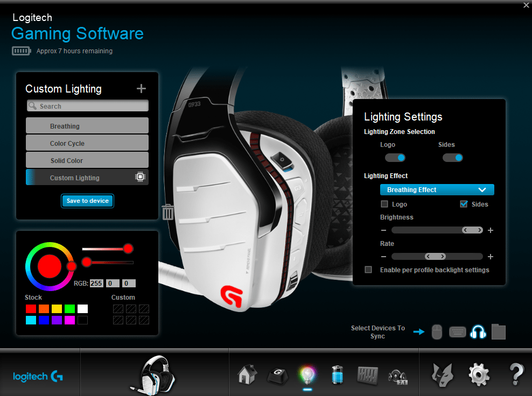Viewport: 532px width, 396px height.
Task: Pick the black stock color swatch
Action: point(82,320)
